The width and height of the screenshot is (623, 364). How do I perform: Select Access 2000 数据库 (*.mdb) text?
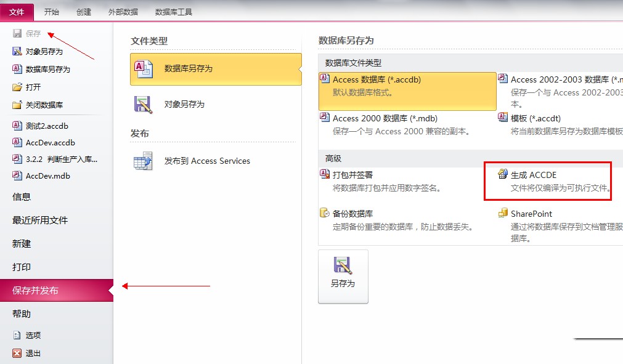pyautogui.click(x=385, y=119)
